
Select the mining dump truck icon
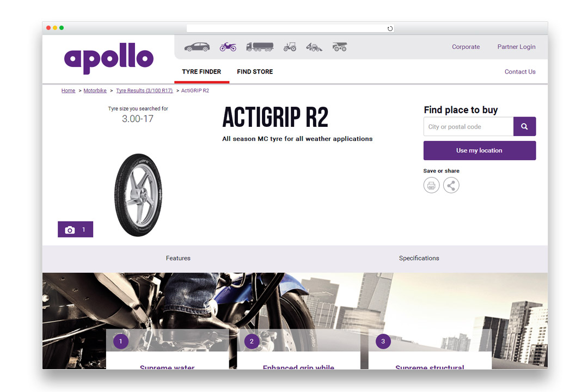pos(340,47)
